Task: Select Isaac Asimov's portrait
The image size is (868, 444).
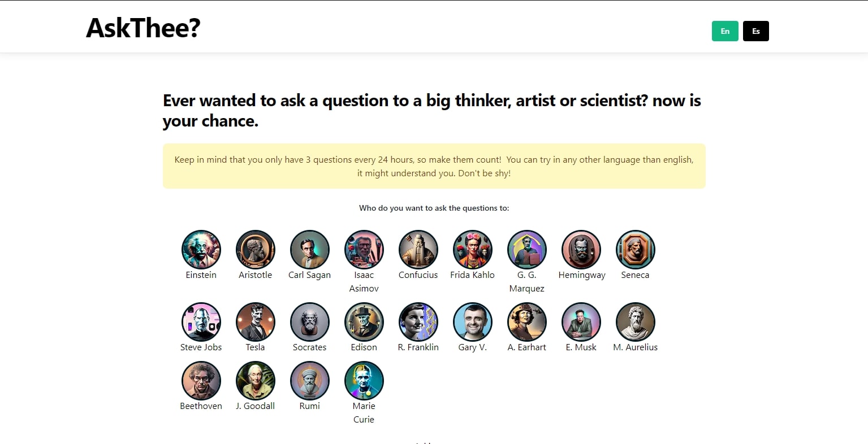Action: coord(364,250)
